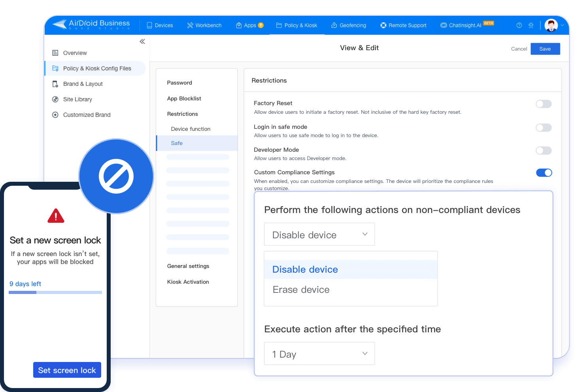Launch ChatInsight.AI beta feature

pos(443,25)
